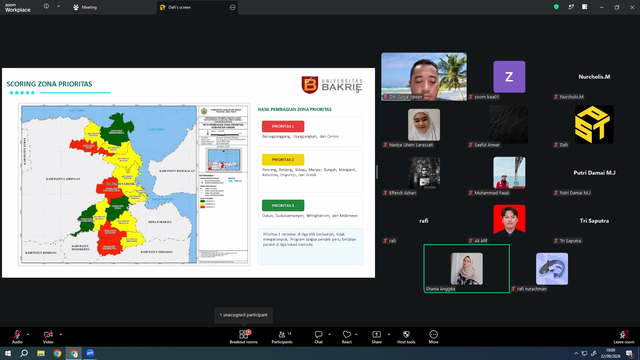Viewport: 640px width, 360px height.
Task: Click the Tri Saputra name tile
Action: pos(594,221)
